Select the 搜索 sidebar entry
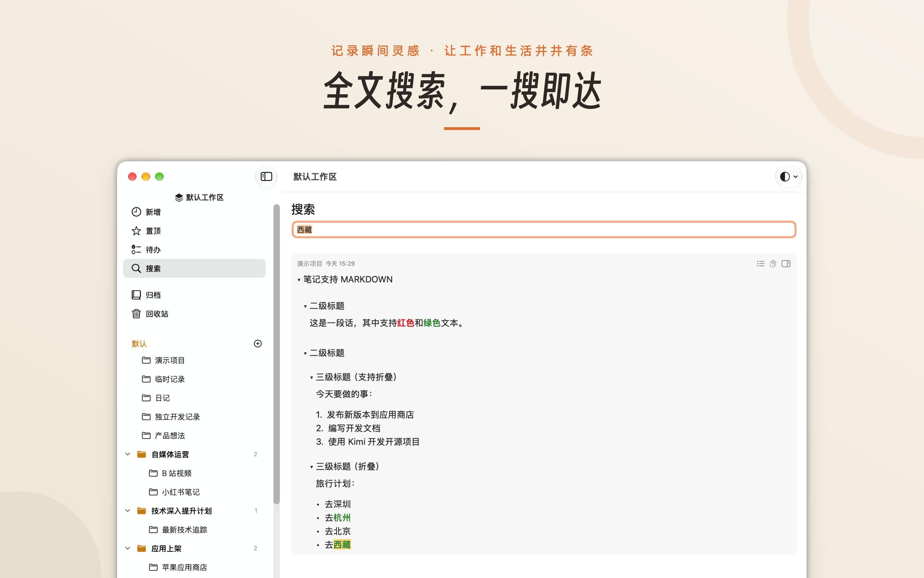The height and width of the screenshot is (578, 924). (x=194, y=268)
